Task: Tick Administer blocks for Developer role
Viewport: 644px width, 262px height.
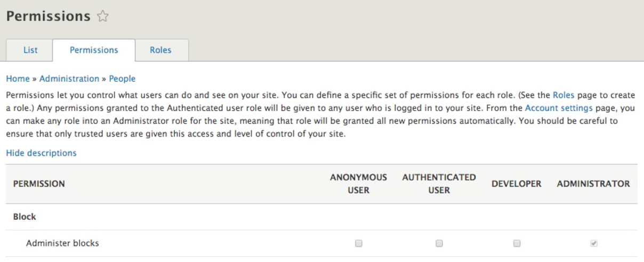Action: pos(517,243)
